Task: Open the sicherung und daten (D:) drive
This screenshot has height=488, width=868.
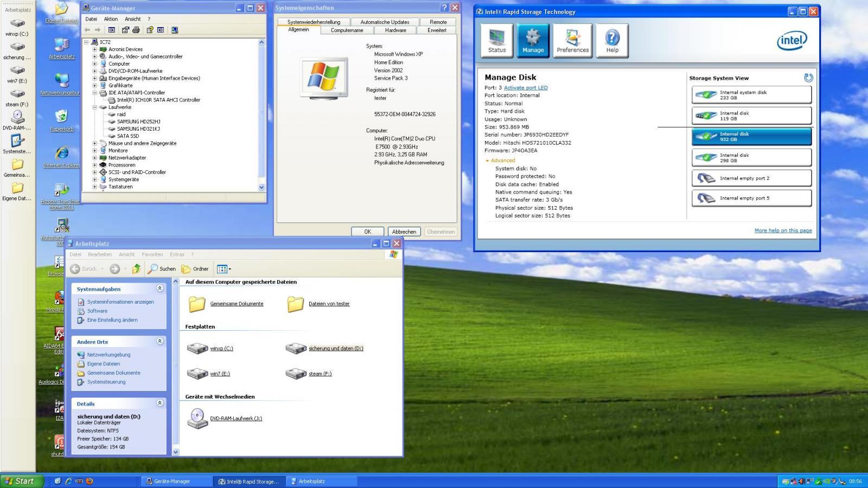Action: 324,348
